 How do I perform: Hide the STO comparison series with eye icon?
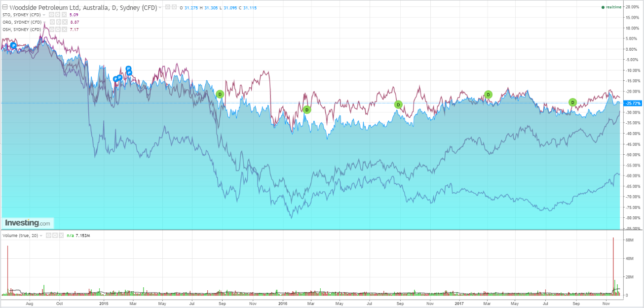tap(51, 15)
